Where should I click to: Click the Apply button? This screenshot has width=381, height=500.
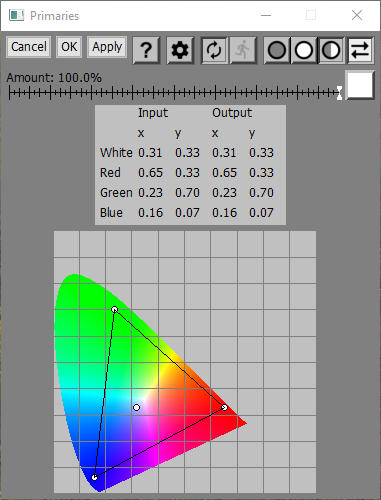[x=107, y=47]
